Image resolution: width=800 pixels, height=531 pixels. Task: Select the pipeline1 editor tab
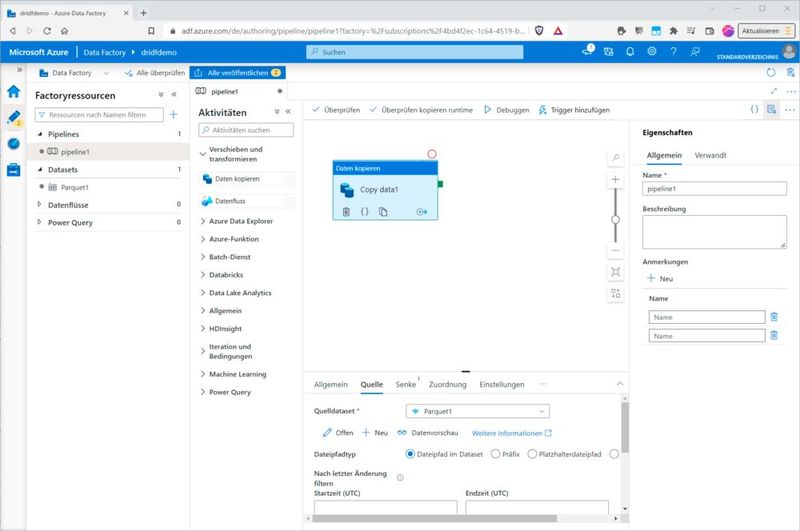(239, 91)
